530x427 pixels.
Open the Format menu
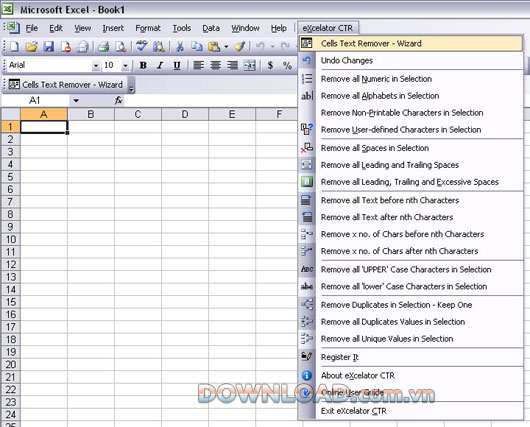point(148,28)
